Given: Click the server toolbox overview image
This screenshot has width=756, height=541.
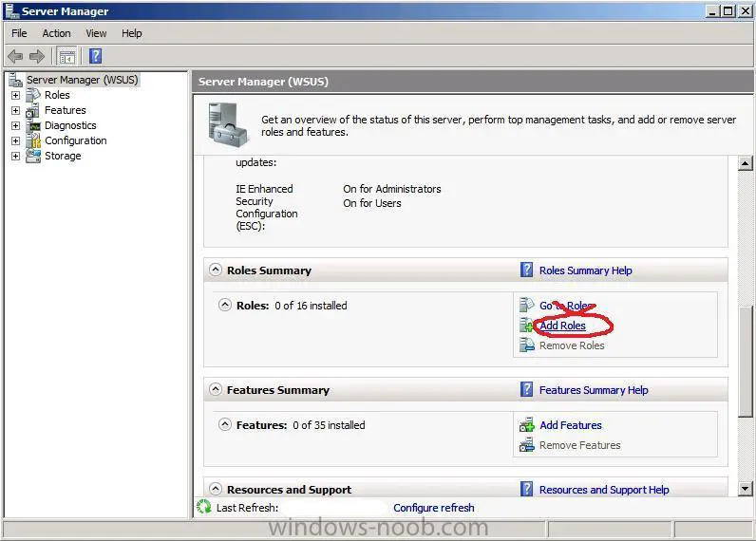Looking at the screenshot, I should click(x=229, y=124).
